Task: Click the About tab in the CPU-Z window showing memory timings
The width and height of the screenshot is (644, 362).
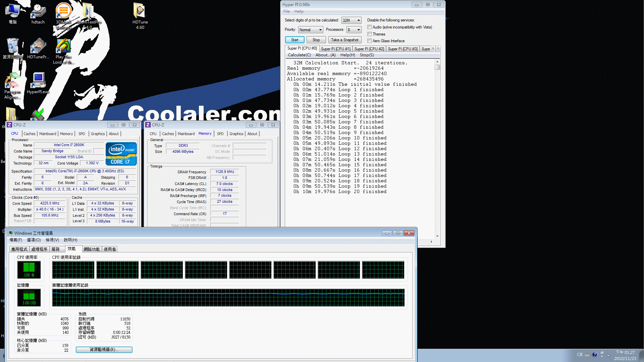Action: point(252,134)
